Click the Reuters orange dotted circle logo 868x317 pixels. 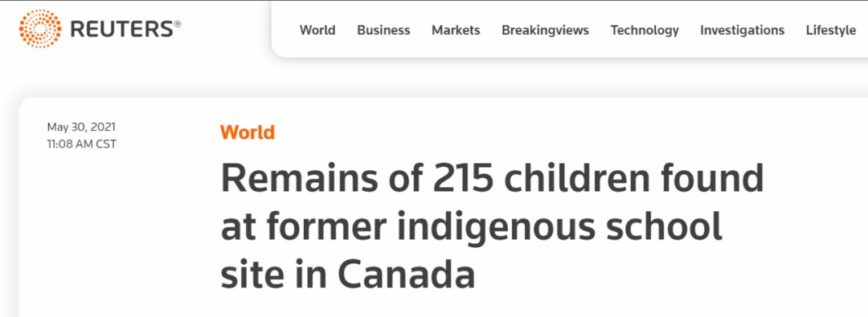pos(40,28)
